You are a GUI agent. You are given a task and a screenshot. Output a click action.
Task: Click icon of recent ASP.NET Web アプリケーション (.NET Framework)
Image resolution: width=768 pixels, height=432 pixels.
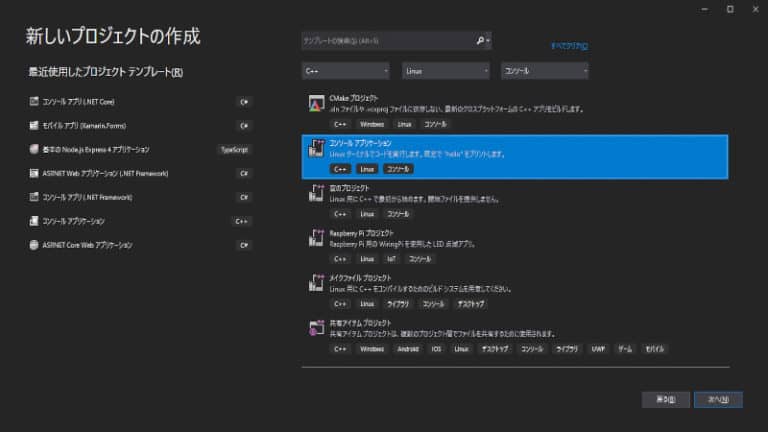point(34,173)
